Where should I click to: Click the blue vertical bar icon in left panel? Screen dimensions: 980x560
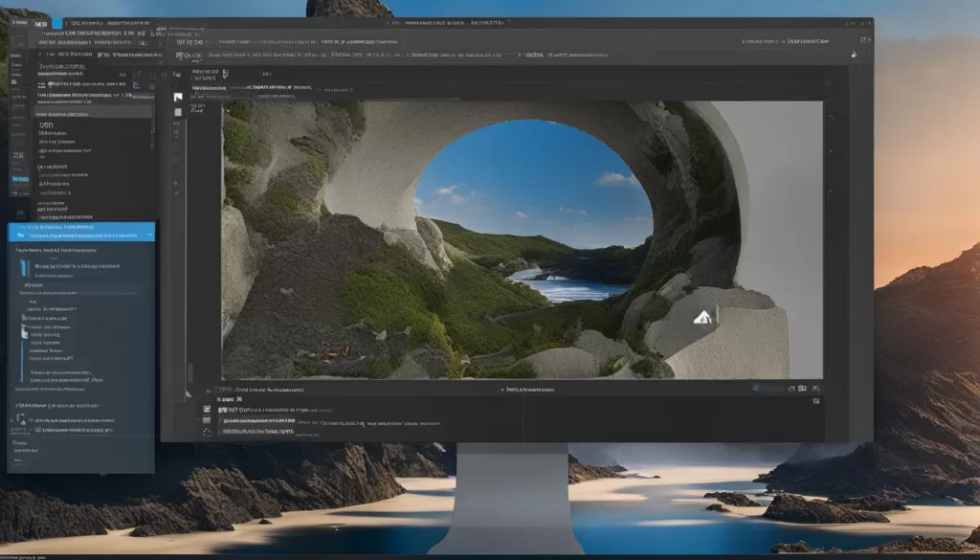pos(26,267)
